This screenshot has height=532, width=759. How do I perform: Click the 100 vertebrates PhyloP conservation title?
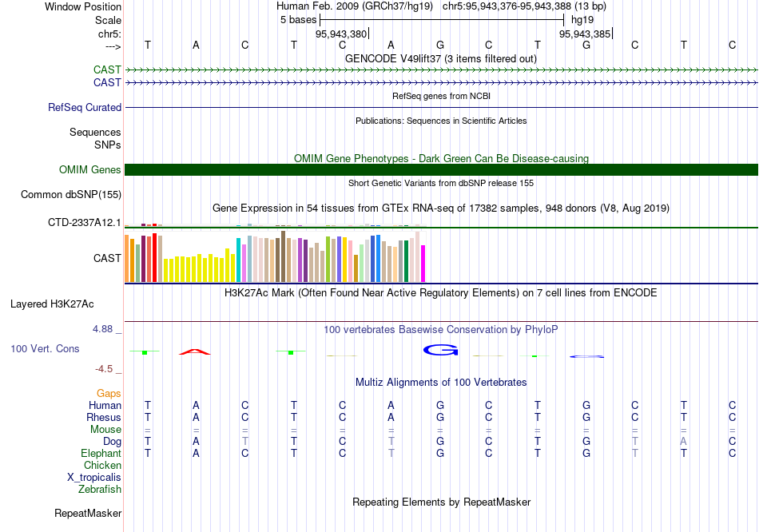pos(441,330)
